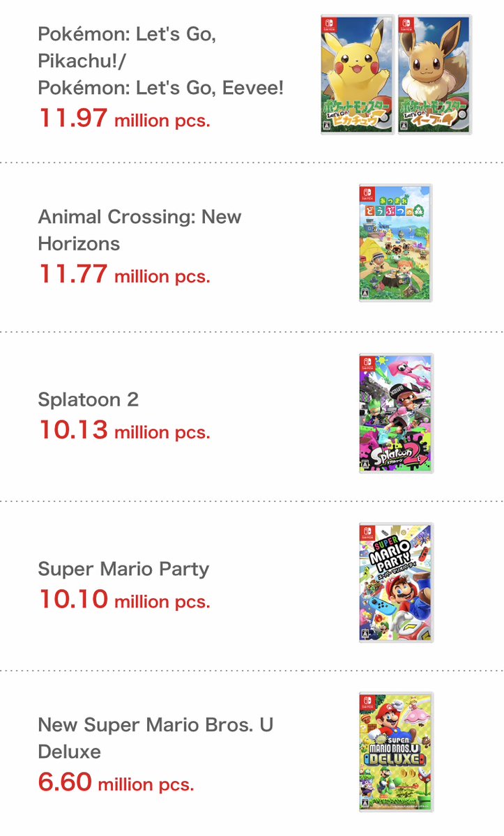Image resolution: width=504 pixels, height=836 pixels.
Task: Select the 11.77 million pcs. figure
Action: (x=123, y=275)
